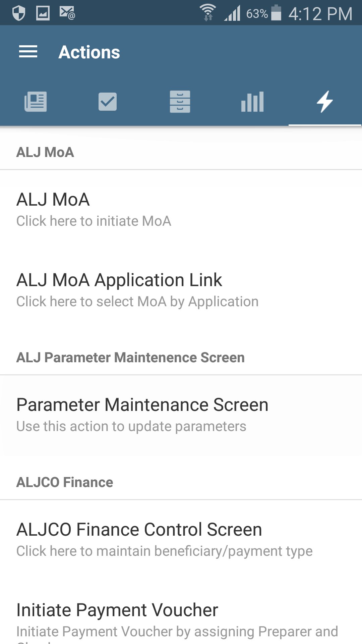Tap the image notification icon
Viewport: 362px width, 644px height.
(x=43, y=13)
